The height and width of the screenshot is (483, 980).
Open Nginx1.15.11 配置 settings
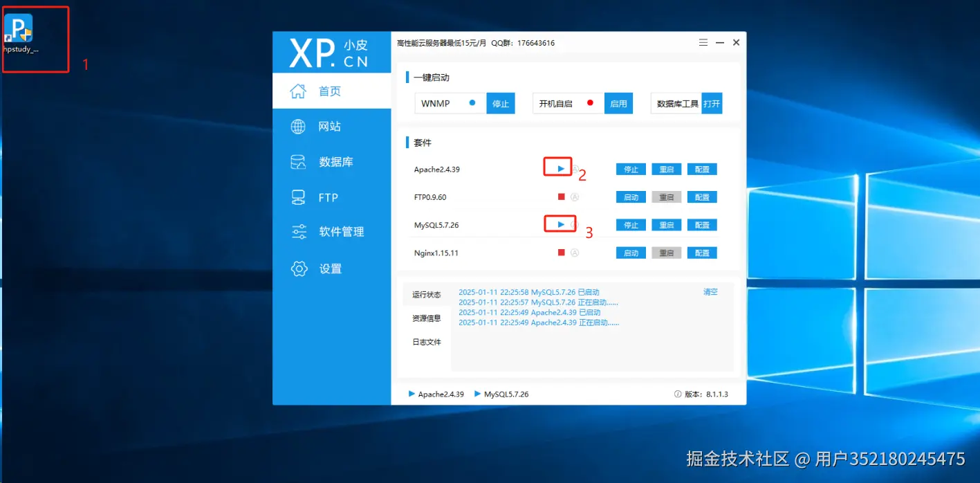[x=702, y=253]
